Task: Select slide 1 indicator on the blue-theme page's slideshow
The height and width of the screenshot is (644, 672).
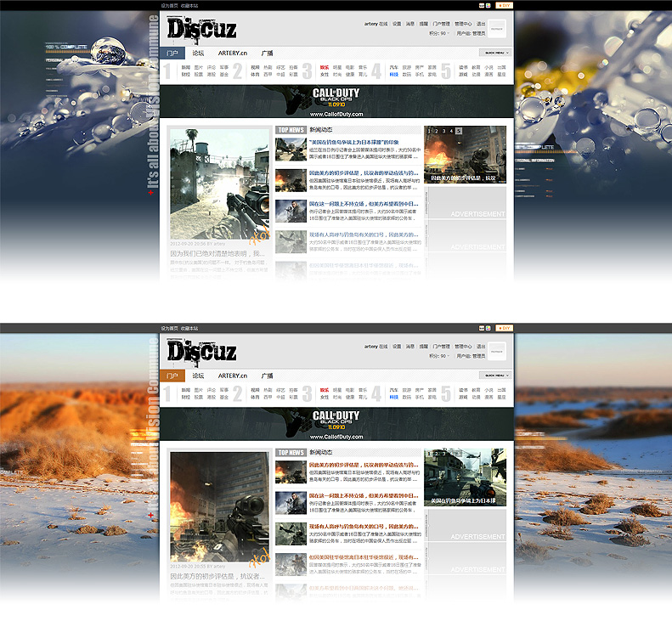Action: tap(429, 131)
